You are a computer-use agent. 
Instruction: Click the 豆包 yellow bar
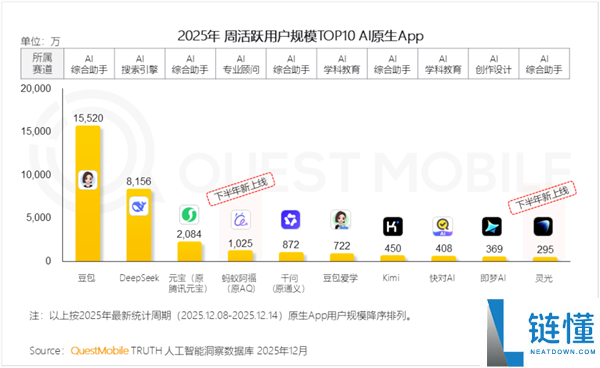click(x=88, y=194)
